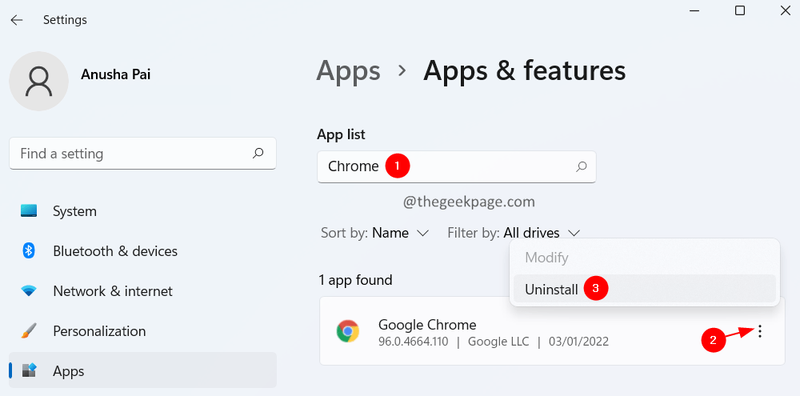Minimize the Settings window
Image resolution: width=800 pixels, height=396 pixels.
(x=693, y=10)
